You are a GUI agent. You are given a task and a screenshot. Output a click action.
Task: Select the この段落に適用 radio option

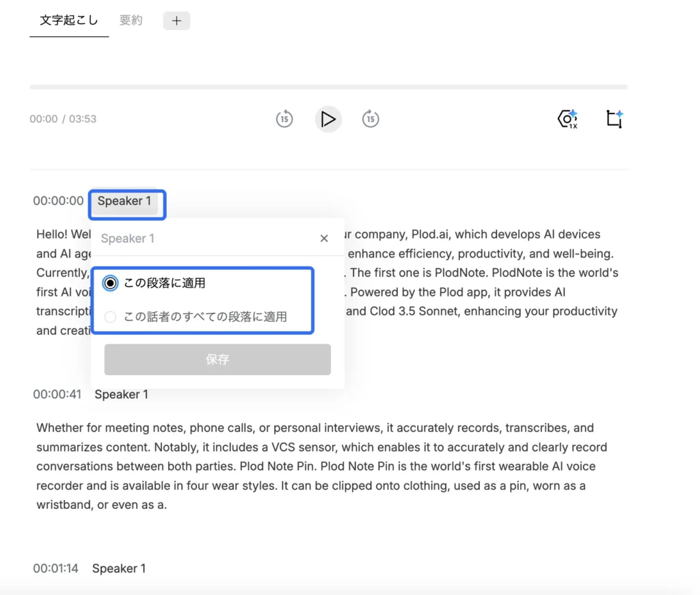tap(111, 283)
